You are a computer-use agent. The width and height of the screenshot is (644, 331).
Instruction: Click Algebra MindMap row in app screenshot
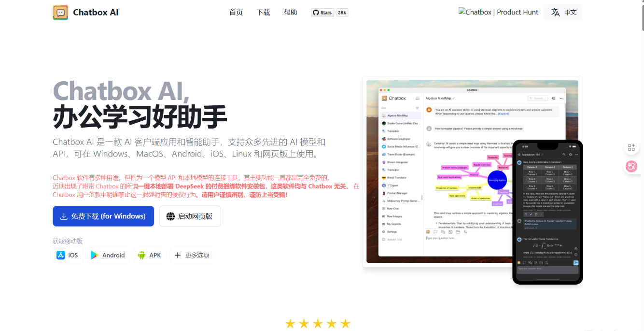pos(400,115)
